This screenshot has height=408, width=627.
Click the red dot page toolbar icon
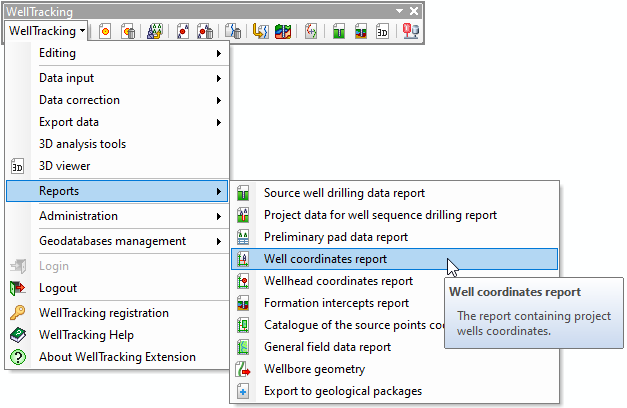(183, 31)
